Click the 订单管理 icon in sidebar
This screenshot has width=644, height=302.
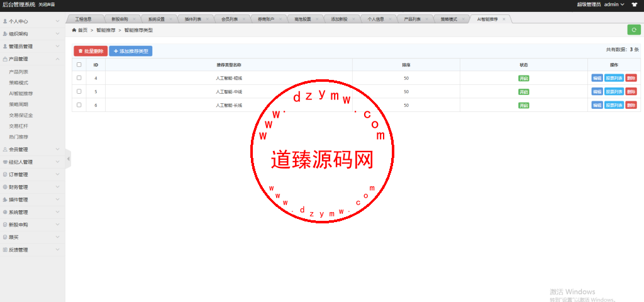(x=5, y=175)
